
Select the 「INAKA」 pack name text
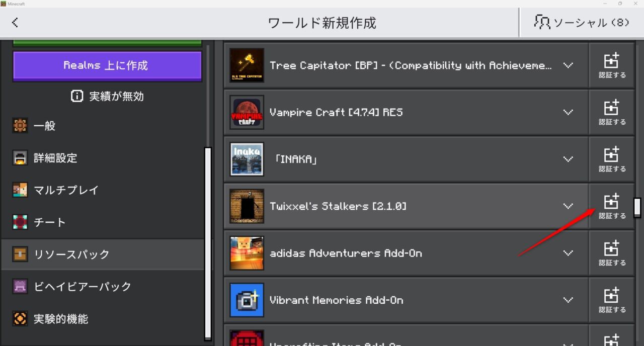coord(296,159)
